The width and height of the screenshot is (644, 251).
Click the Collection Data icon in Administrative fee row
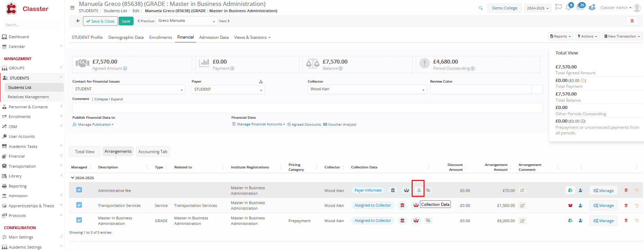point(419,190)
